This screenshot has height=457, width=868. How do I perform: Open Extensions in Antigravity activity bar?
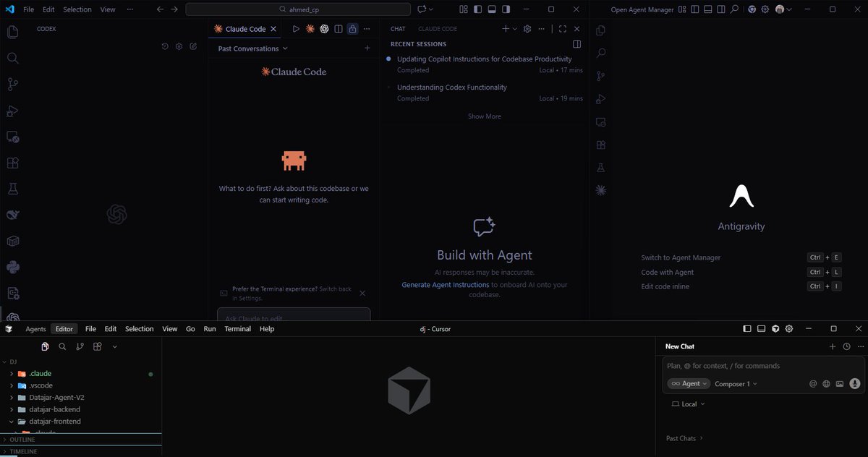coord(600,145)
